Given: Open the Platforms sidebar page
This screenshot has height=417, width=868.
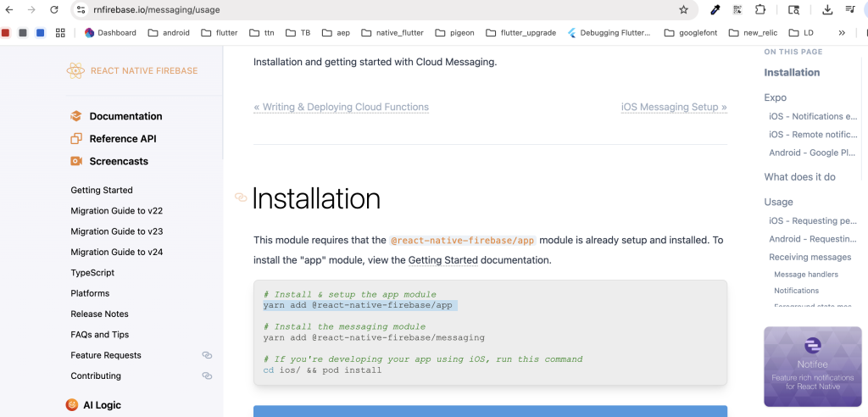Looking at the screenshot, I should pos(90,293).
